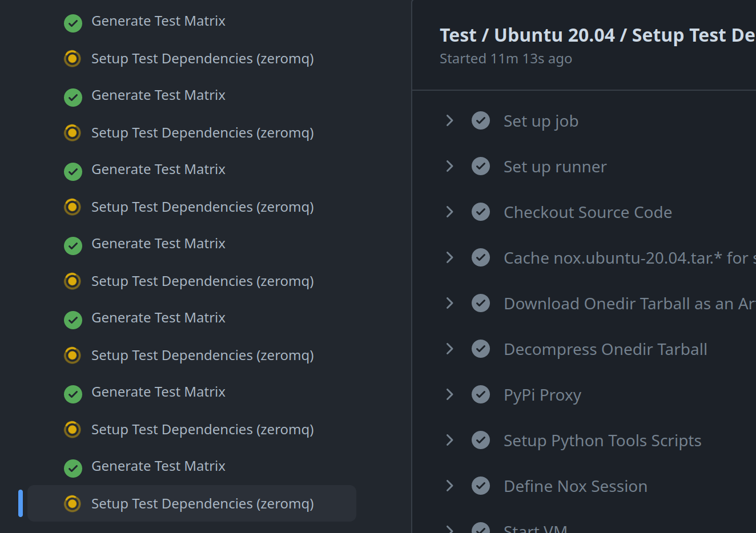Click the checkmark icon beside PyPi Proxy
The image size is (756, 533).
coord(480,394)
